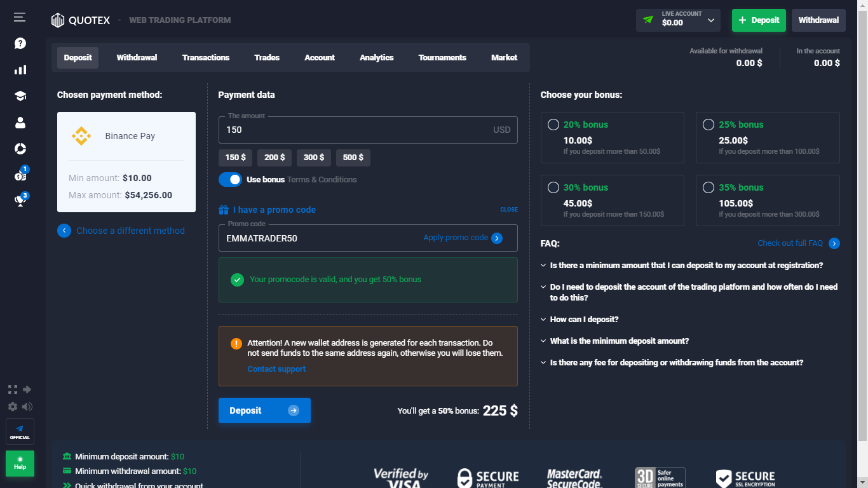Open the Trades tab
The width and height of the screenshot is (868, 488).
pyautogui.click(x=267, y=58)
